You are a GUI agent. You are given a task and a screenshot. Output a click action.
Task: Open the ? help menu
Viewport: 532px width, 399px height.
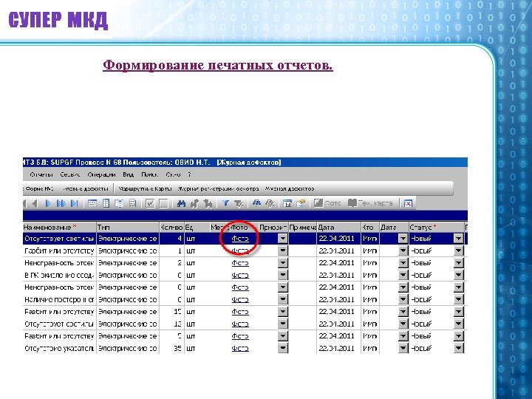(x=189, y=174)
